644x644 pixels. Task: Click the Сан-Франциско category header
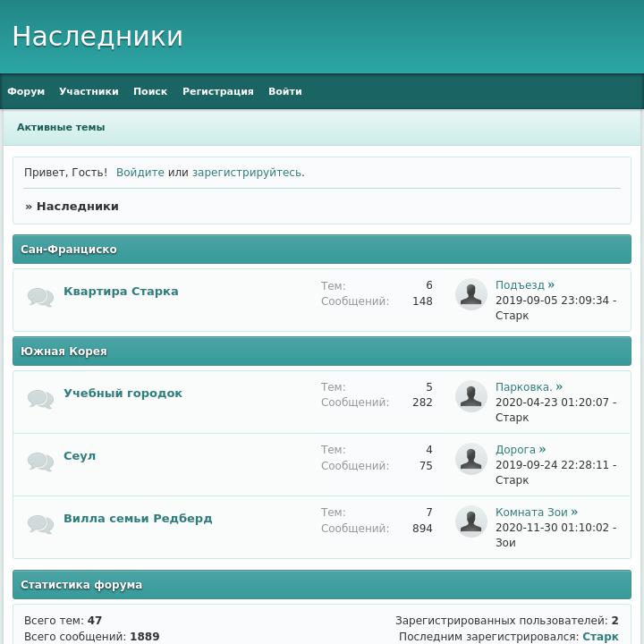[x=322, y=250]
